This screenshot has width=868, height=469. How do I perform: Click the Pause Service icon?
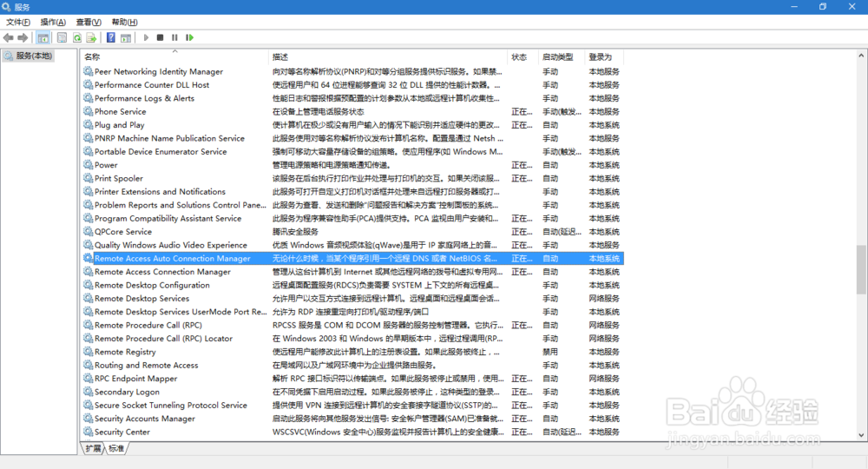pyautogui.click(x=174, y=37)
